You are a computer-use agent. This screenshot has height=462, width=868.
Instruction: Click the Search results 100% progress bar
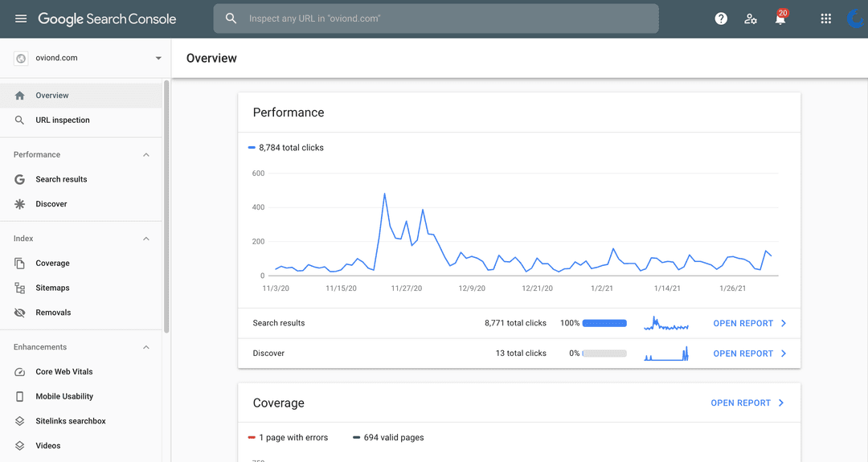(604, 323)
